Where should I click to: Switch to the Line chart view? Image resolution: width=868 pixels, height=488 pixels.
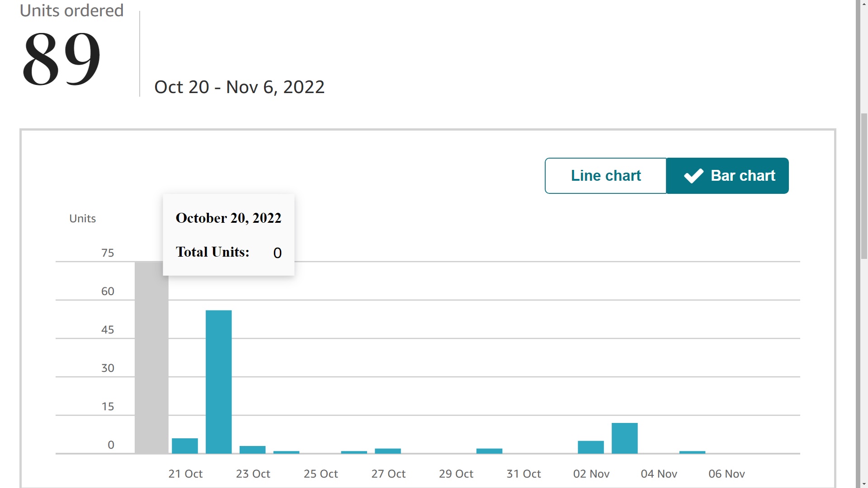coord(606,176)
